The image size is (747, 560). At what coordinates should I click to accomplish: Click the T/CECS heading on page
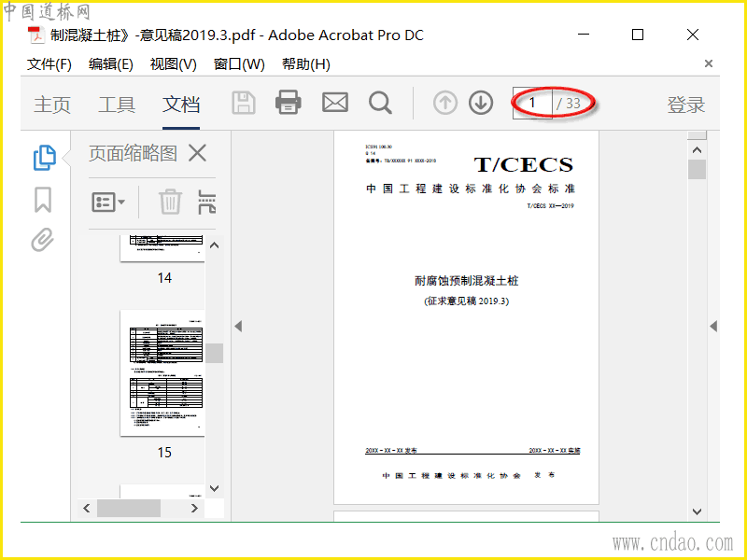click(524, 165)
